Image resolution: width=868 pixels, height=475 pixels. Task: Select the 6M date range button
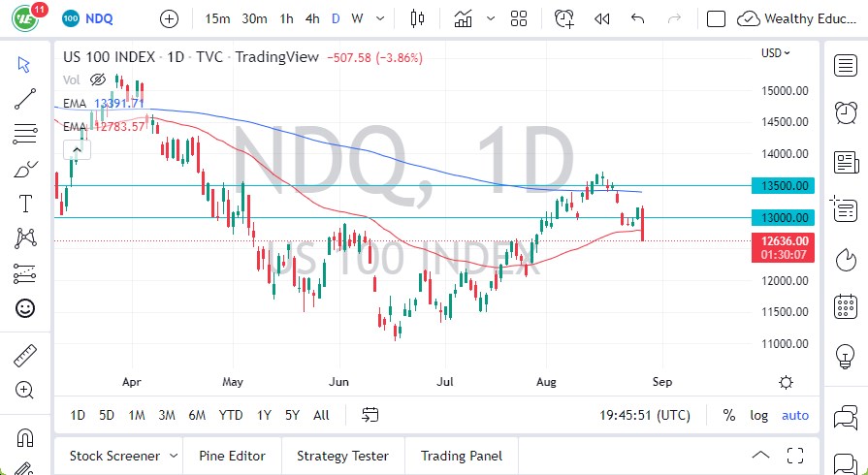[197, 415]
